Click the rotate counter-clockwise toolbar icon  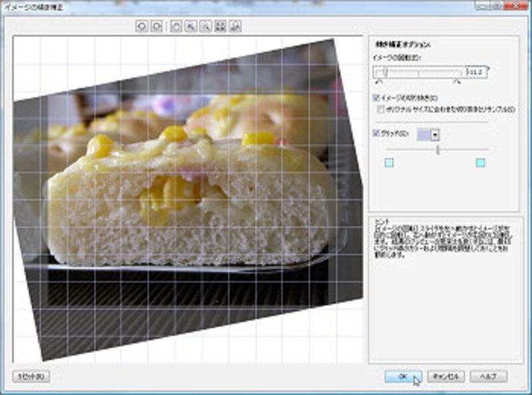tap(141, 26)
